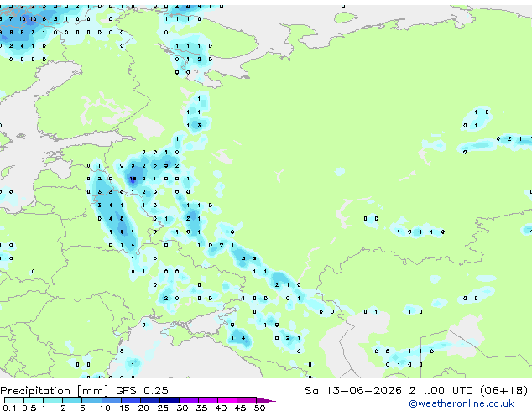This screenshot has width=532, height=411.
Task: Pick the 20–25 mm legend swatch
Action: (150, 400)
